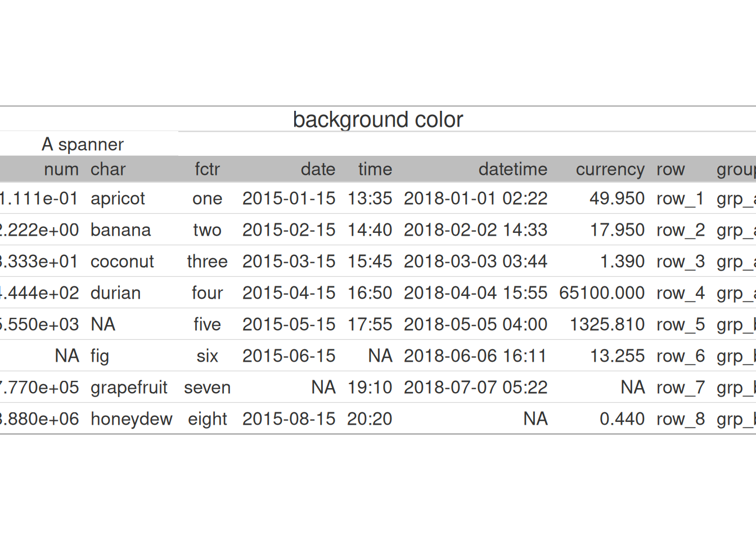
Task: Select the 'coconut' cell
Action: 122,262
